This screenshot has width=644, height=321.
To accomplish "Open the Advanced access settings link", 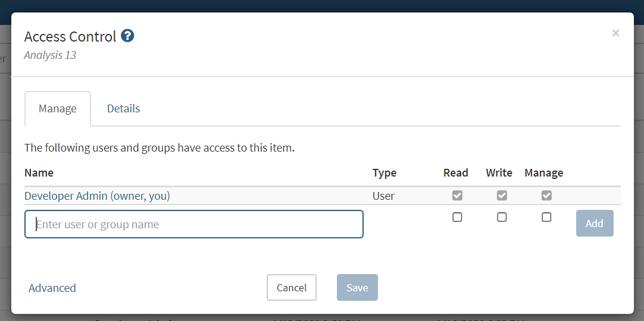I will pyautogui.click(x=52, y=288).
